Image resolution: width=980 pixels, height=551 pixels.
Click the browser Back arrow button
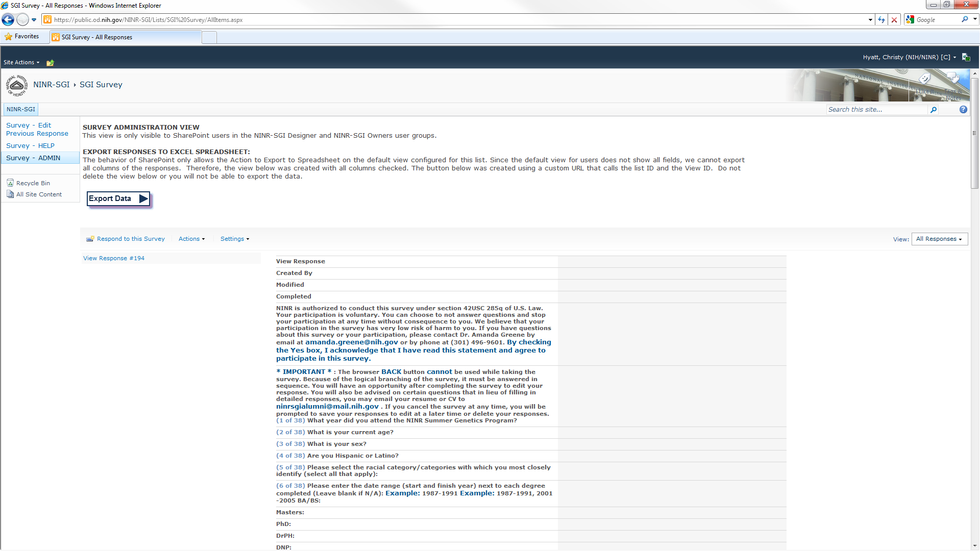(x=8, y=20)
